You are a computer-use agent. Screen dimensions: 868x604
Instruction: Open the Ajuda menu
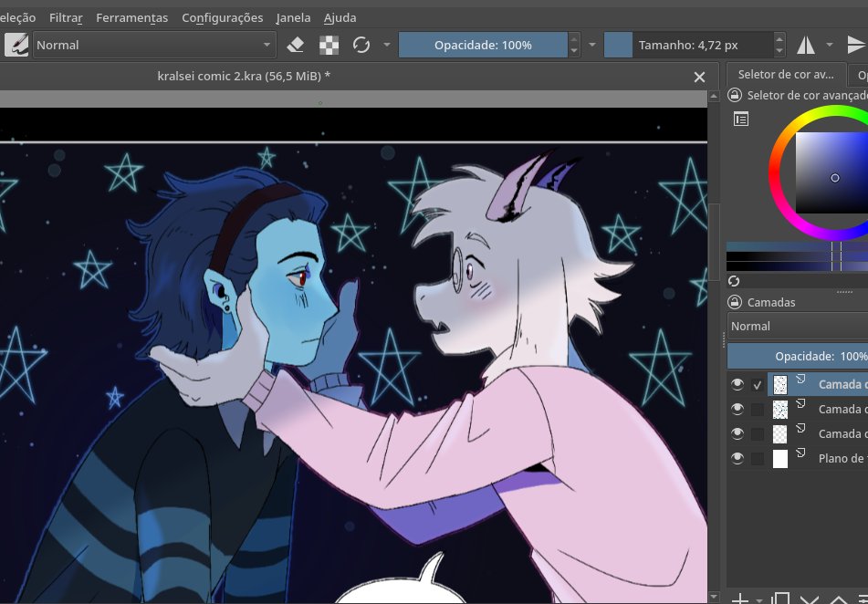pos(340,17)
